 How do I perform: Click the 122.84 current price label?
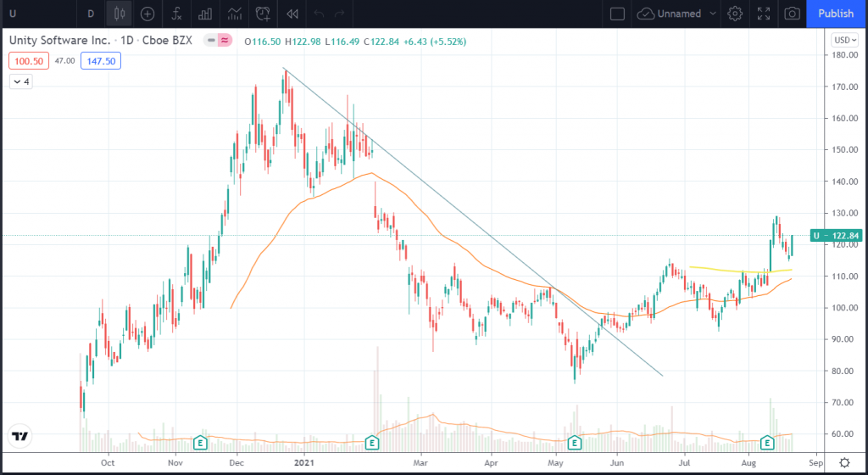(836, 236)
